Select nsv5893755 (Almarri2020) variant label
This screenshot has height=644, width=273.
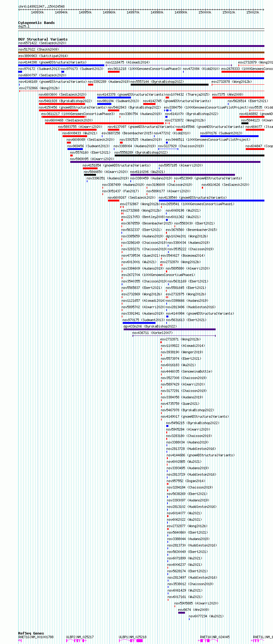coord(80,127)
